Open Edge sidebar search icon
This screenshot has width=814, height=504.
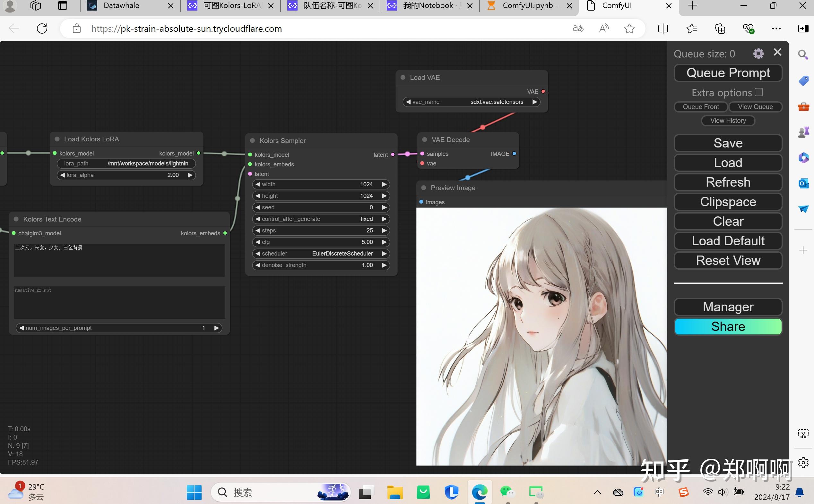pyautogui.click(x=803, y=55)
